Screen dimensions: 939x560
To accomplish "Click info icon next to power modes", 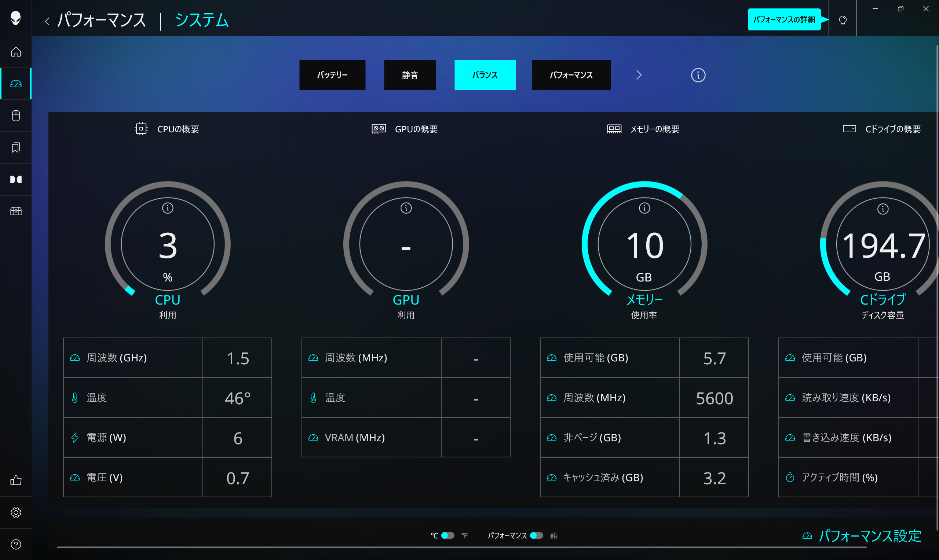I will (698, 75).
